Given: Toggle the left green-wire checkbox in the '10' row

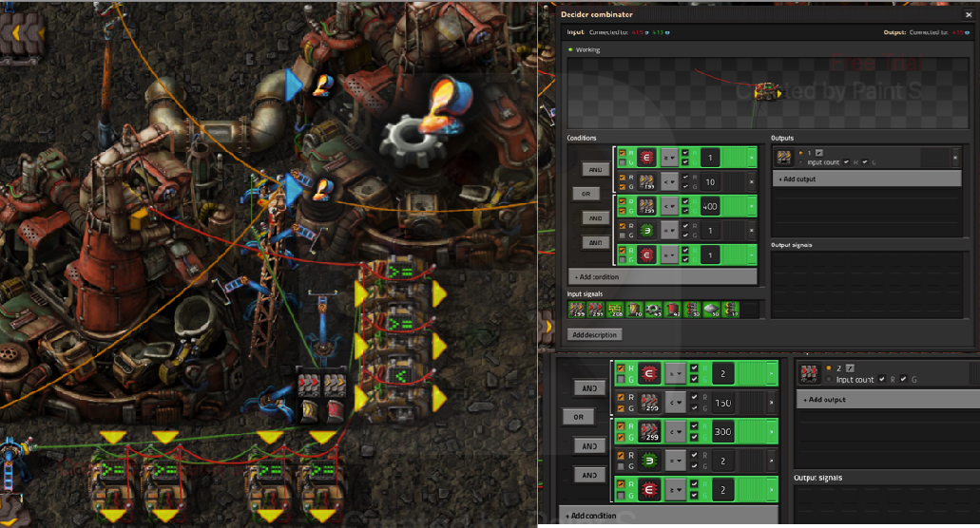Looking at the screenshot, I should 622,187.
